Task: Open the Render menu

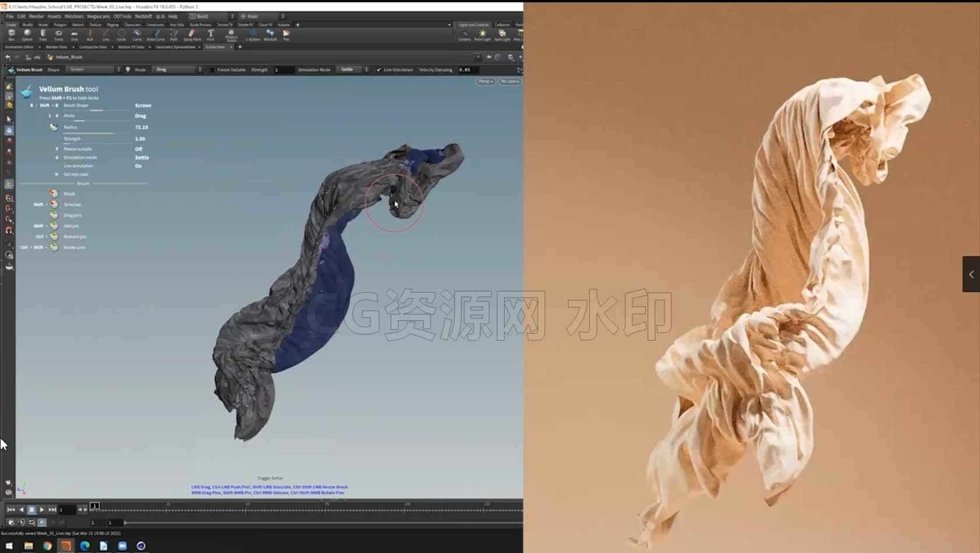Action: pyautogui.click(x=36, y=16)
